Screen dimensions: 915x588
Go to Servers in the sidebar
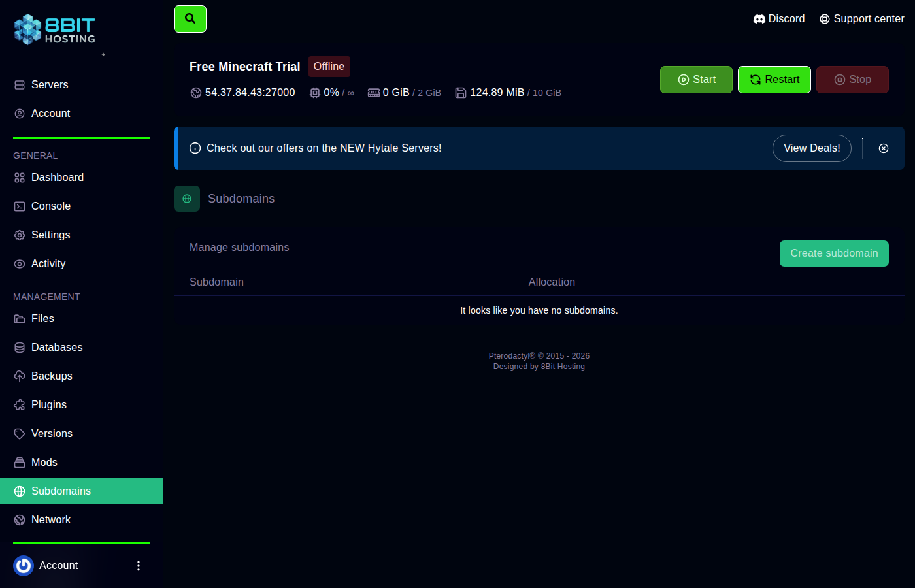point(82,85)
